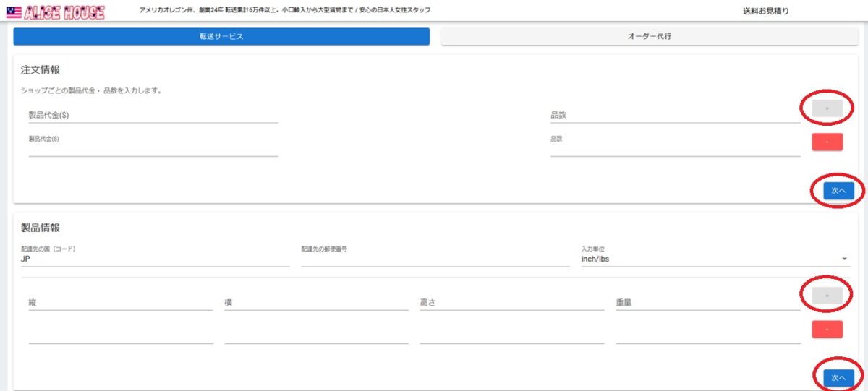Screen dimensions: 868x391
Task: Click the first-row 品数 input
Action: click(674, 115)
